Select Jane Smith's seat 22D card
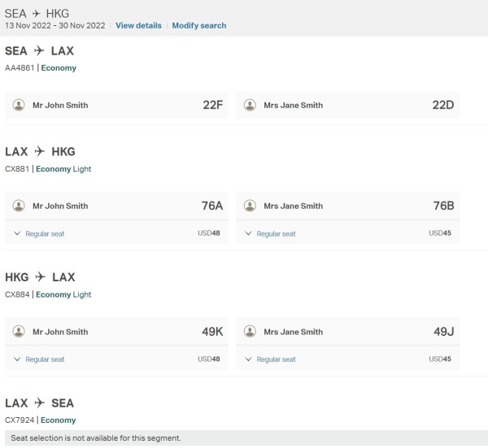Image resolution: width=488 pixels, height=448 pixels. coord(347,105)
